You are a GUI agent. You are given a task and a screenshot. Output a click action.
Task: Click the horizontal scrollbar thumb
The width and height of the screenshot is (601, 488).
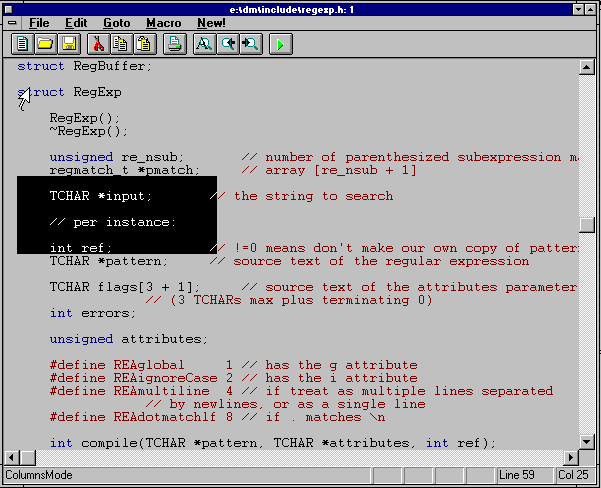pos(28,457)
